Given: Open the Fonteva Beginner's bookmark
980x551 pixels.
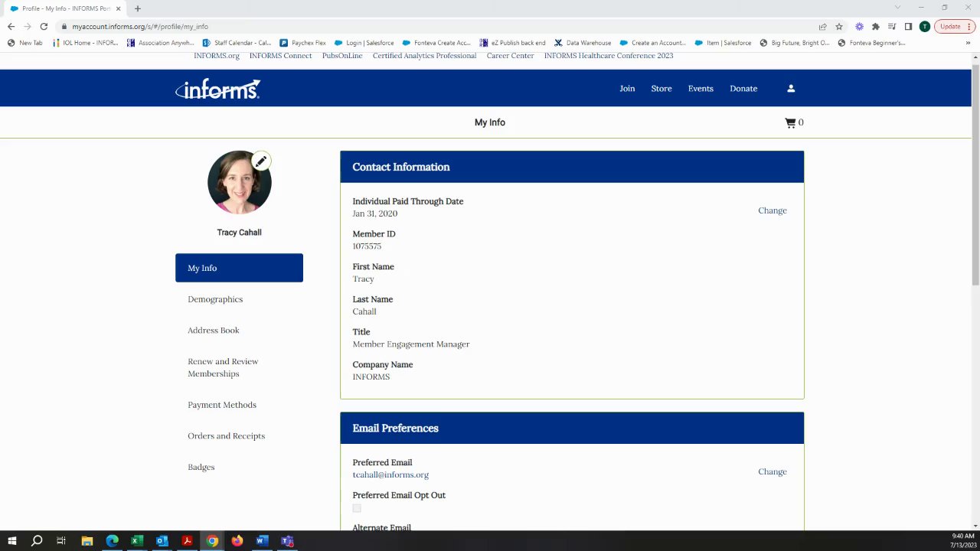Looking at the screenshot, I should [872, 43].
